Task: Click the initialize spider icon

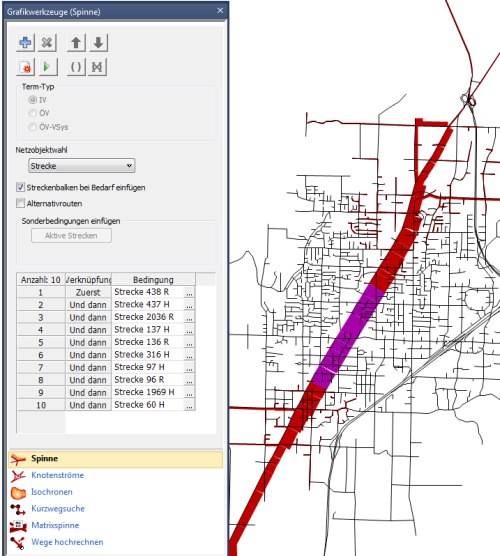Action: 25,67
